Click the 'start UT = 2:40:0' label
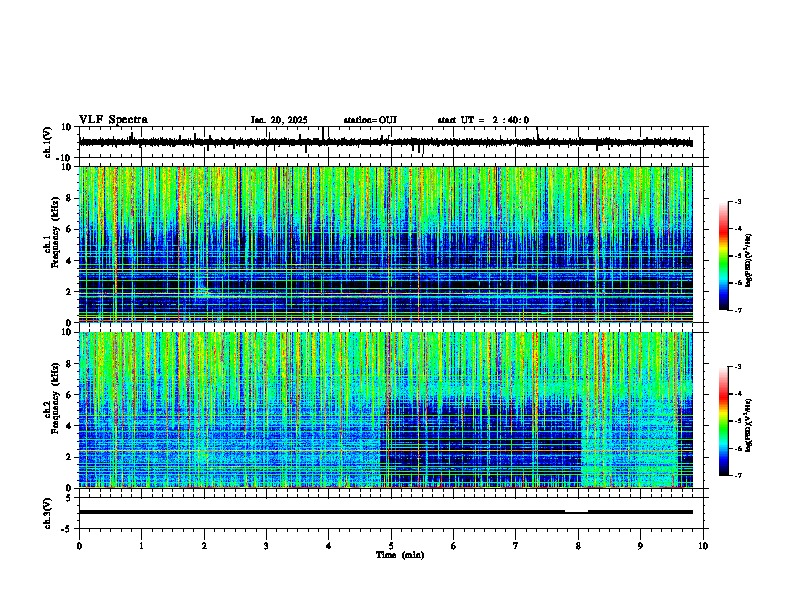The width and height of the screenshot is (792, 612). 483,120
